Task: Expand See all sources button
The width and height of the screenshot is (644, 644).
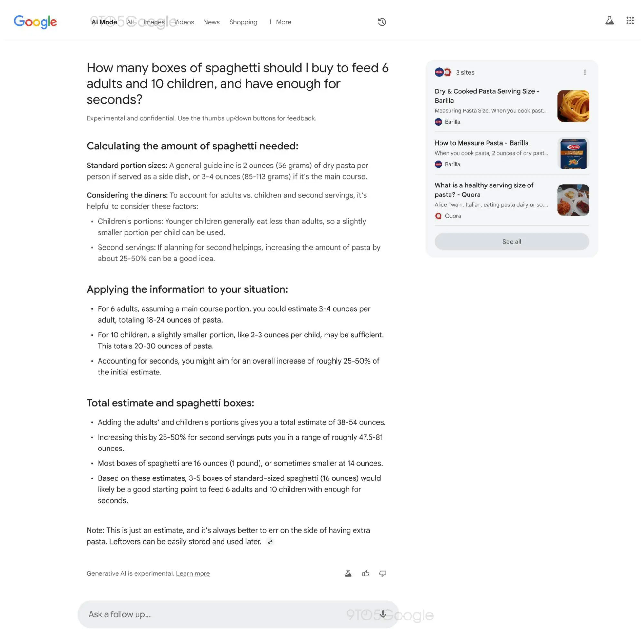Action: [x=511, y=241]
